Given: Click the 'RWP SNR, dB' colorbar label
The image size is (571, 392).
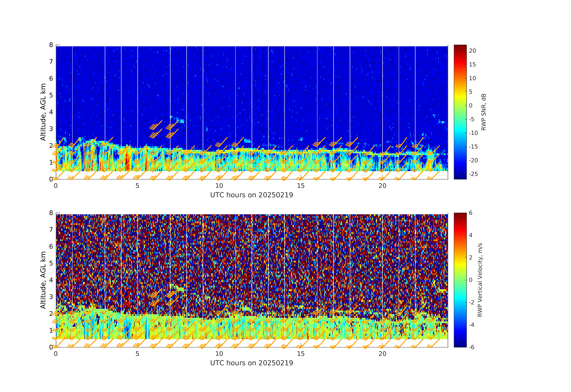Looking at the screenshot, I should point(484,112).
